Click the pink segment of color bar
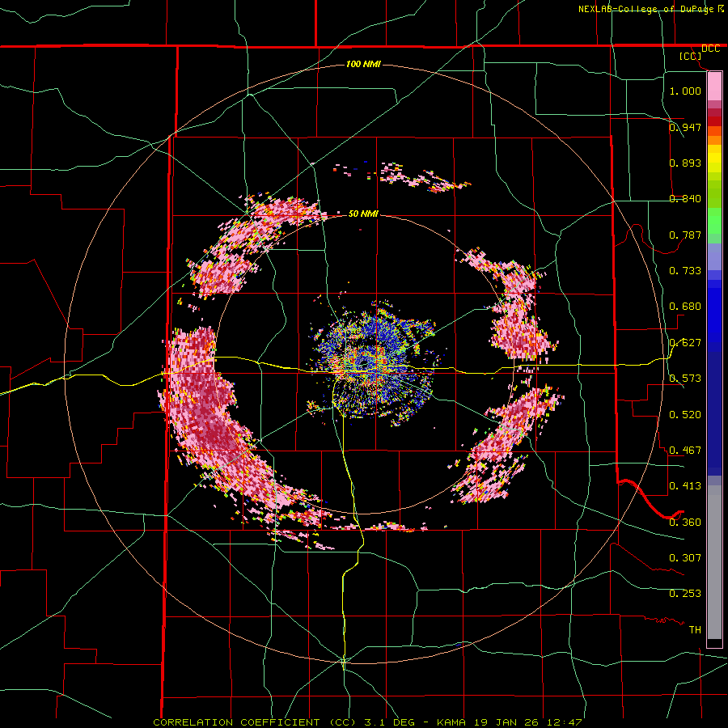Image resolution: width=728 pixels, height=728 pixels. tap(714, 86)
